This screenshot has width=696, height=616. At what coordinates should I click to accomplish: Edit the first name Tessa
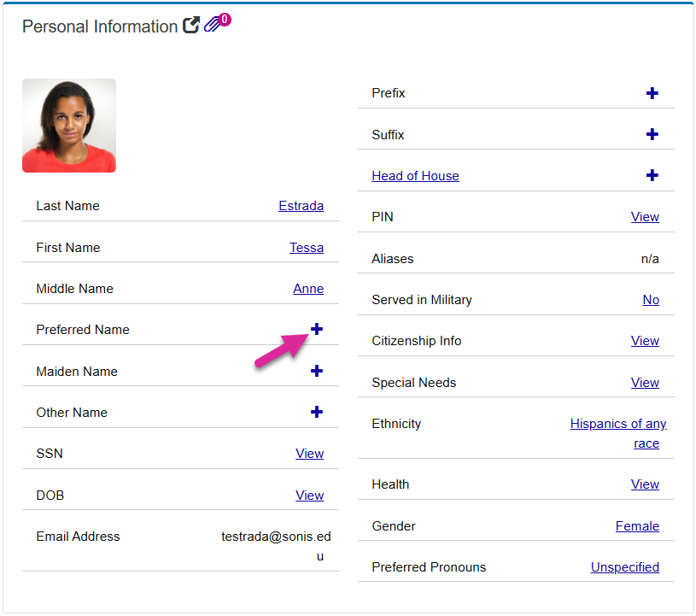[306, 248]
